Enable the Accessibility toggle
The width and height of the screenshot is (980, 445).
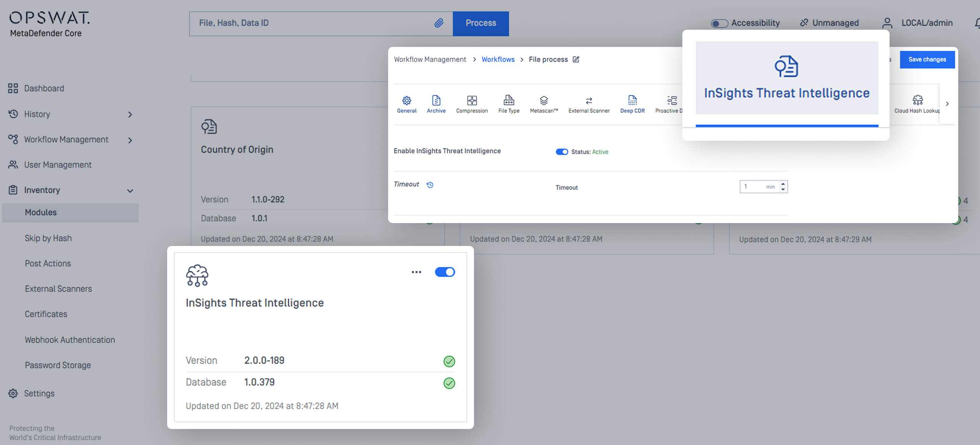coord(719,23)
